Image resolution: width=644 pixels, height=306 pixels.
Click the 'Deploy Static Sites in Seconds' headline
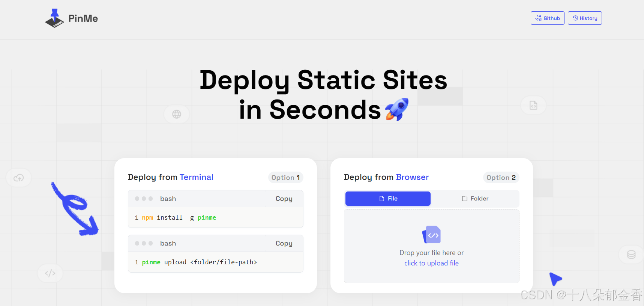click(323, 95)
